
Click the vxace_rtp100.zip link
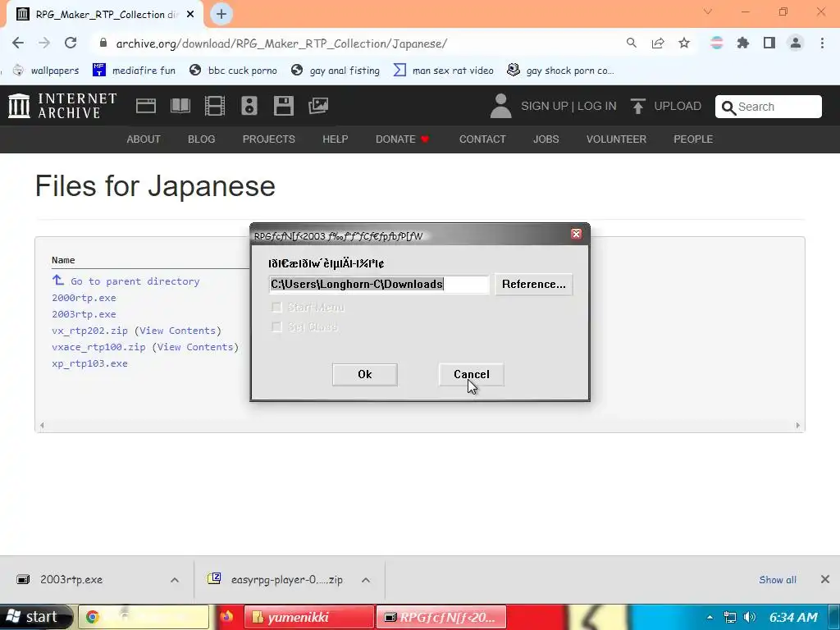coord(98,347)
